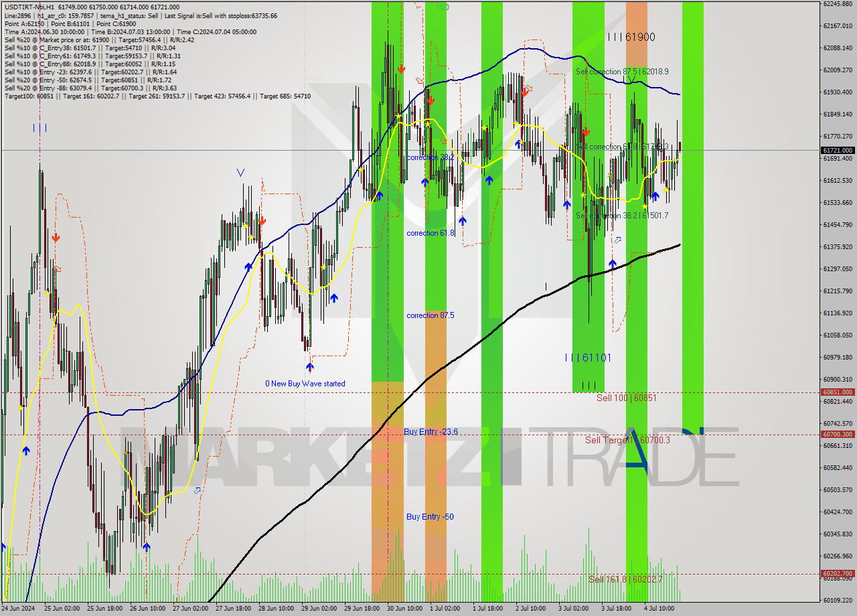The height and width of the screenshot is (616, 857).
Task: Click the '24 Jun 2024' date axis label
Action: tap(17, 609)
